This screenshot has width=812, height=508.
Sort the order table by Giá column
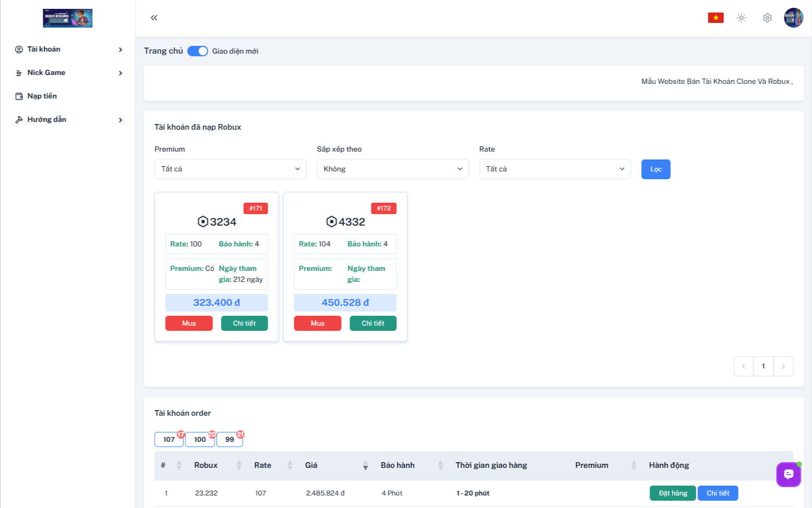365,465
